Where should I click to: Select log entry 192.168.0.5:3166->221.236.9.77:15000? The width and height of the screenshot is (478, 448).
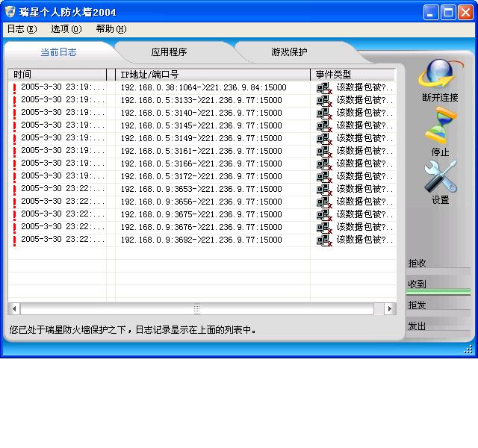pos(201,164)
